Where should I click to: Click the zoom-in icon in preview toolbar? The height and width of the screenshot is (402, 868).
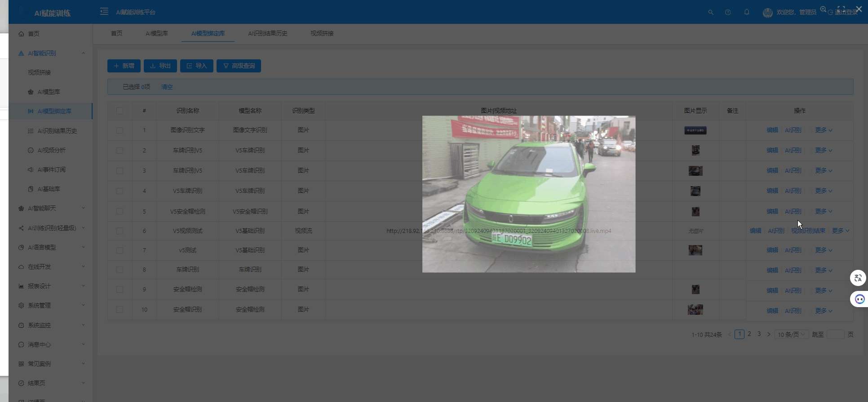pos(823,9)
